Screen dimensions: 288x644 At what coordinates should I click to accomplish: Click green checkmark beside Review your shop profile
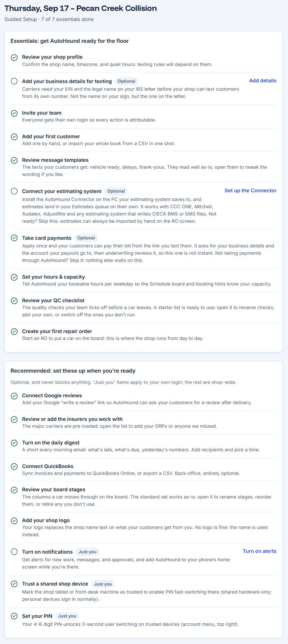[14, 58]
